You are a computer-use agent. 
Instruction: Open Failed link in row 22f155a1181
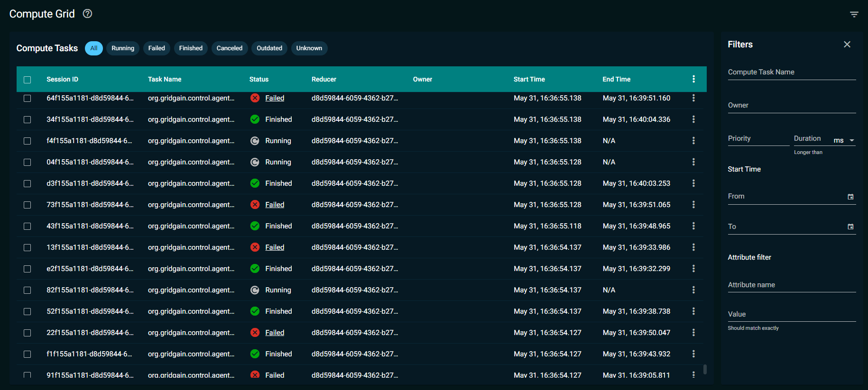(x=275, y=333)
